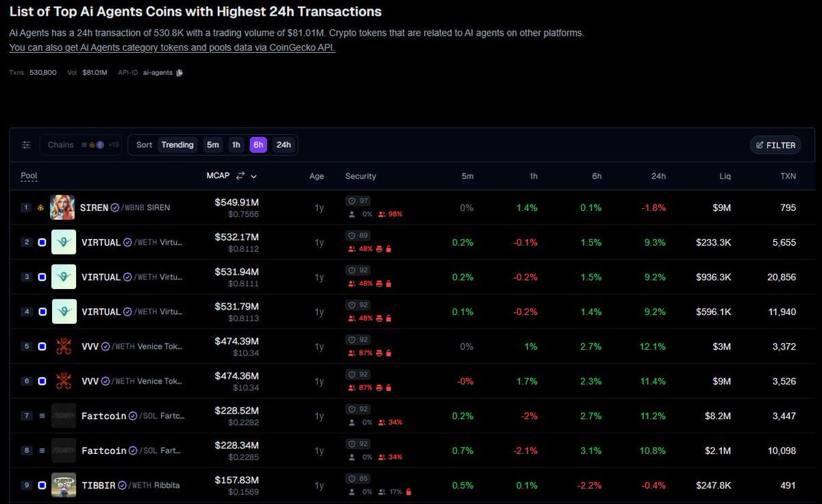This screenshot has height=504, width=822.
Task: Click Solana chain icon on rank 8 row
Action: coord(42,451)
